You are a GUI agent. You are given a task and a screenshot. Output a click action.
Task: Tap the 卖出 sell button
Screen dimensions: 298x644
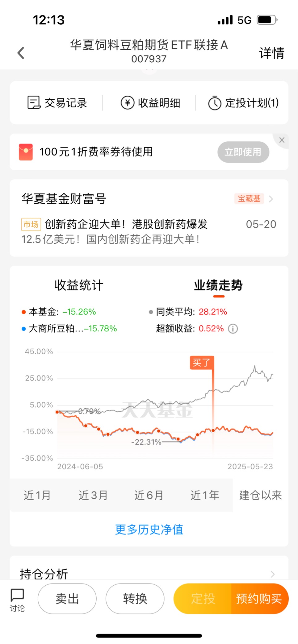[x=67, y=599]
